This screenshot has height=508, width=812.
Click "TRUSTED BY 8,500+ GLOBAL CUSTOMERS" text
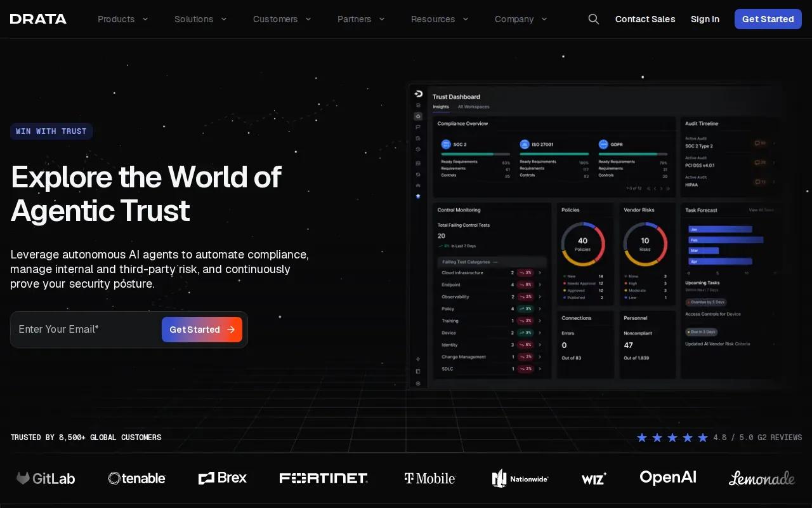click(86, 438)
